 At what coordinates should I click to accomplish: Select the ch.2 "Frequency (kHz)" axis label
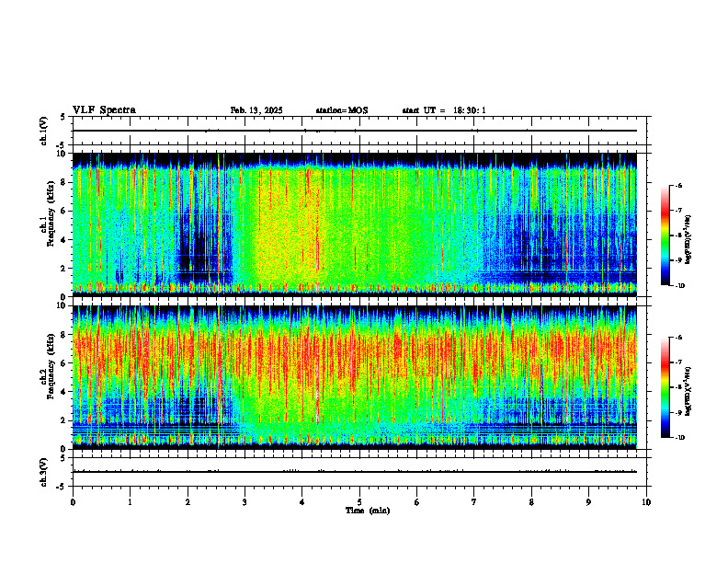coord(51,366)
